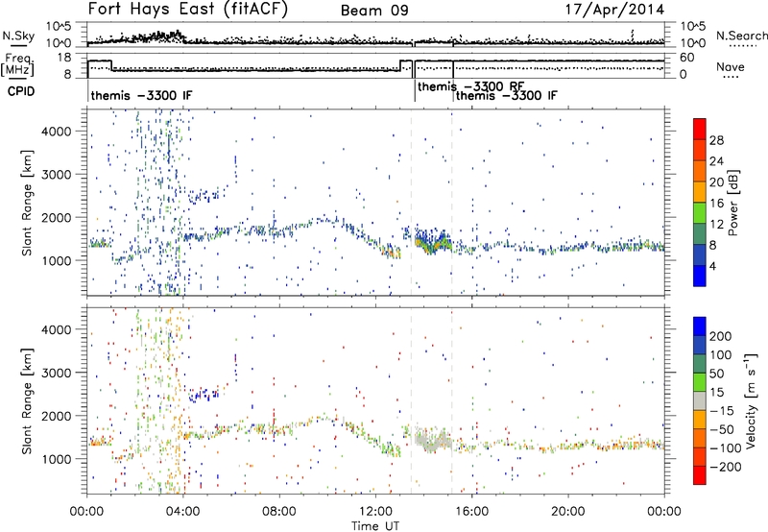Pick the teal 8–12 dB Power colorbar segment

[x=700, y=234]
